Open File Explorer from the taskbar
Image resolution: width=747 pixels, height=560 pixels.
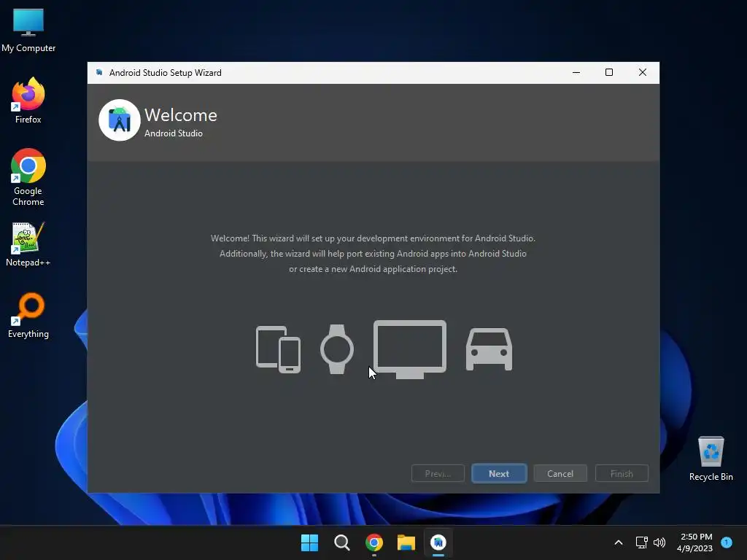[406, 542]
